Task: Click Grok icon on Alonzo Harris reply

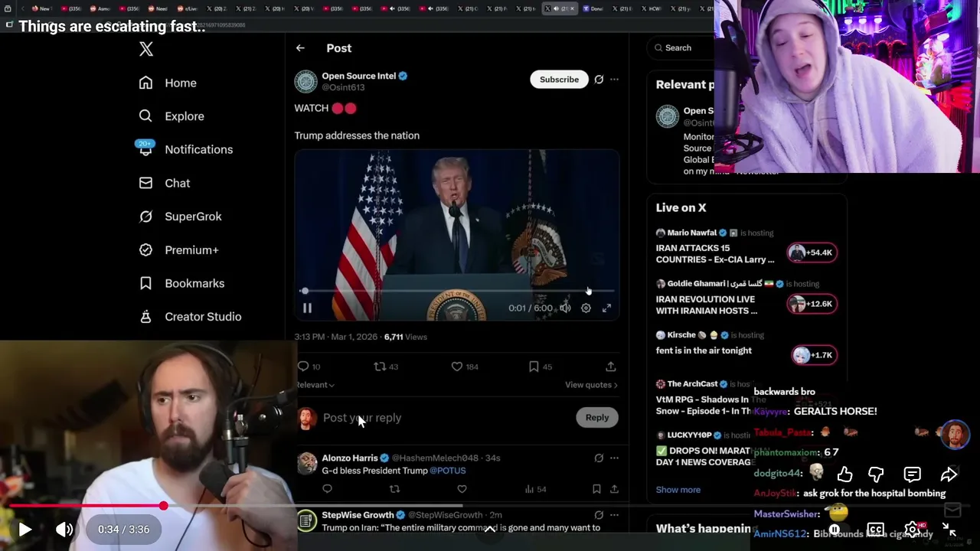Action: pyautogui.click(x=599, y=458)
